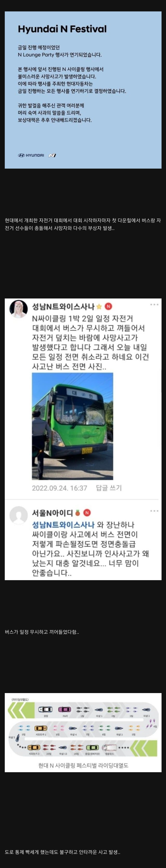Click the 라이딩대열도 label on the diagram
This screenshot has width=166, height=868.
(20, 699)
